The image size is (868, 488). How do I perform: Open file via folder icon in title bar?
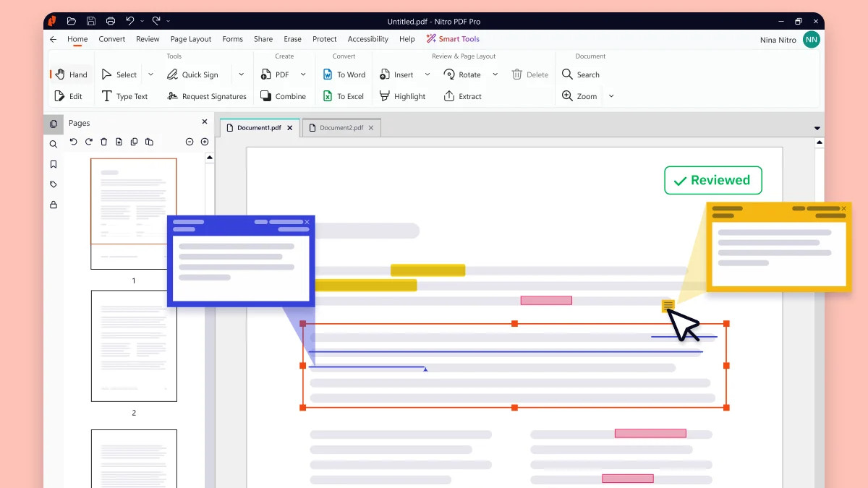click(72, 22)
